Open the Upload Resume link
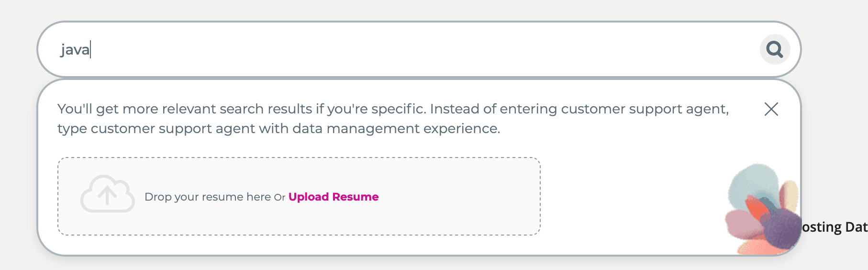 click(333, 197)
